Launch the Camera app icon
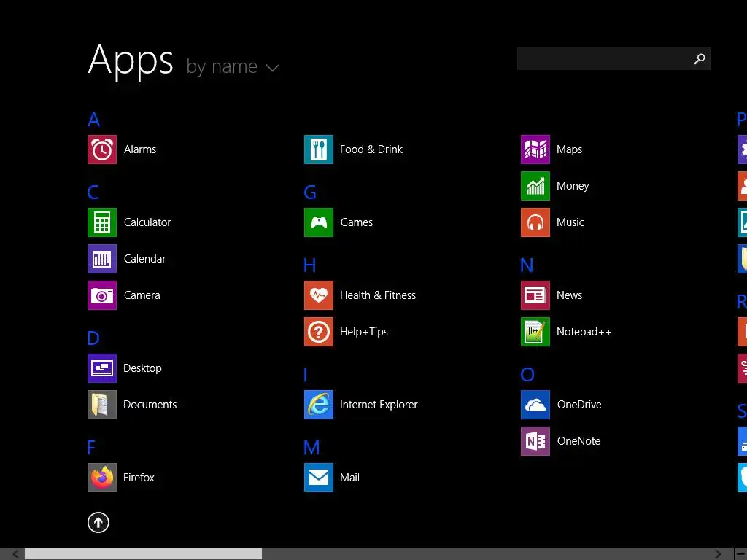The width and height of the screenshot is (747, 560). tap(102, 295)
